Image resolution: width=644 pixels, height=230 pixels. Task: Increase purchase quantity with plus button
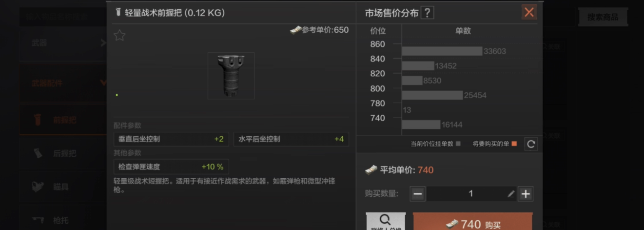pyautogui.click(x=526, y=194)
